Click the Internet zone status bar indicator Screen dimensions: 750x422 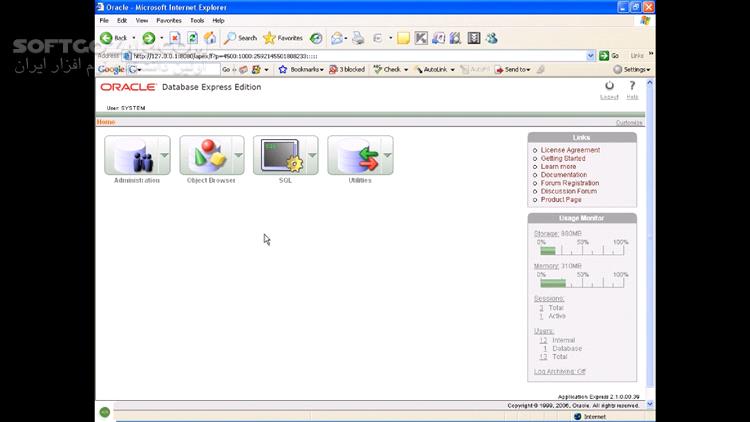point(590,417)
